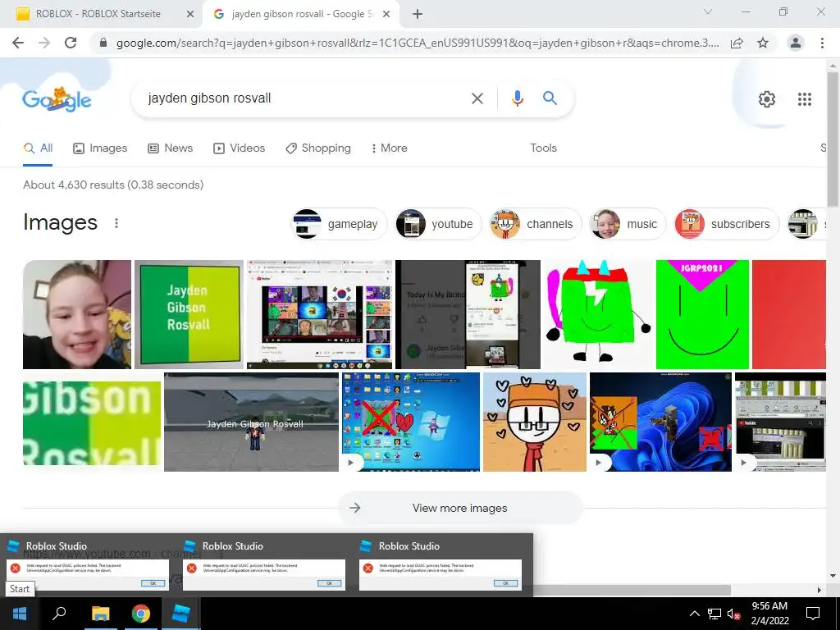Go back to the previous page
The image size is (840, 630).
tap(18, 43)
